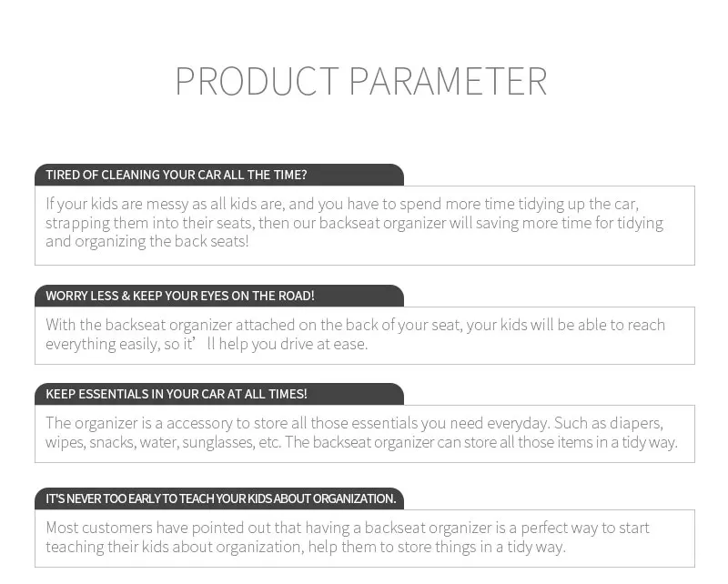Click the paragraph beginning 'Most customers have pointed out'
Viewport: 728px width, 584px height.
coord(348,537)
